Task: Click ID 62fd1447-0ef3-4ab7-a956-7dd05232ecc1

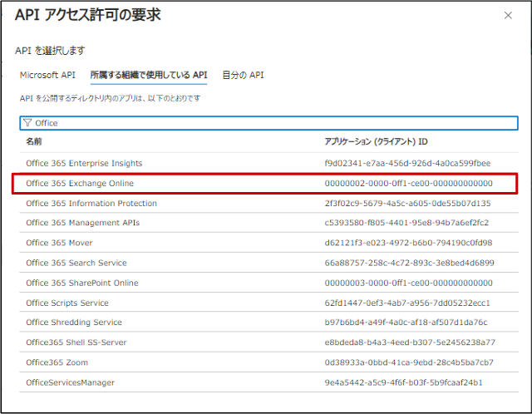Action: 407,303
